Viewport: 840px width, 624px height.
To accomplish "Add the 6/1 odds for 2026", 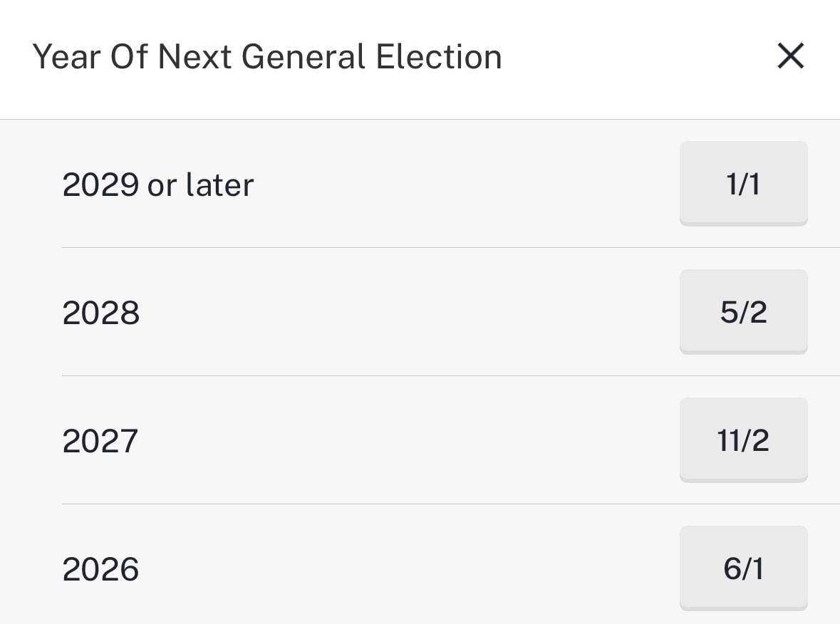I will pyautogui.click(x=744, y=568).
